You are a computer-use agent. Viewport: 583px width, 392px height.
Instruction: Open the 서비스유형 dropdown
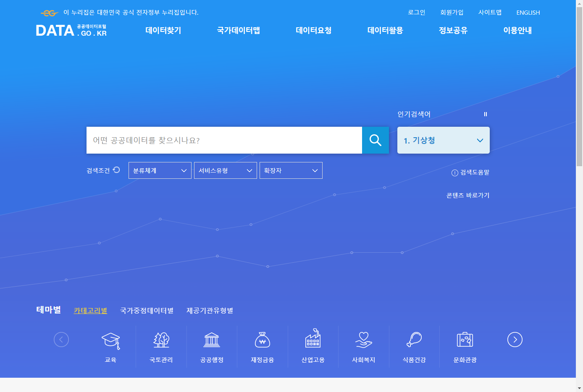point(225,170)
